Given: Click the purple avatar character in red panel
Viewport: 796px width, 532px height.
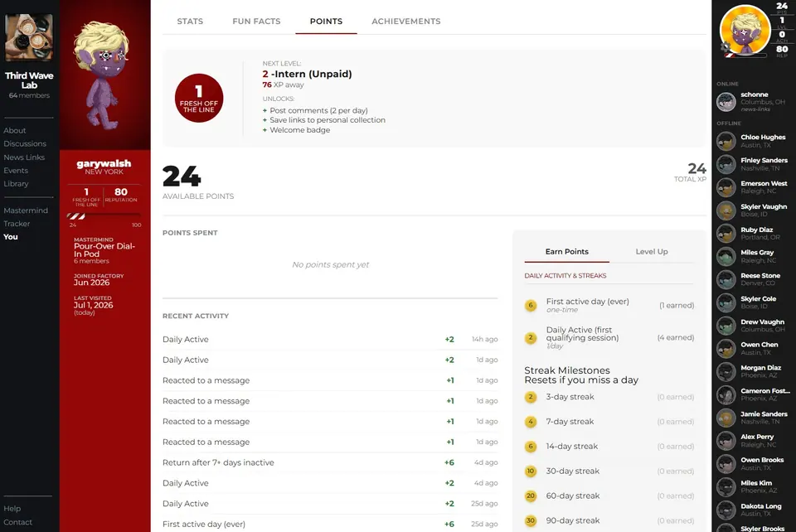Looking at the screenshot, I should pyautogui.click(x=104, y=75).
